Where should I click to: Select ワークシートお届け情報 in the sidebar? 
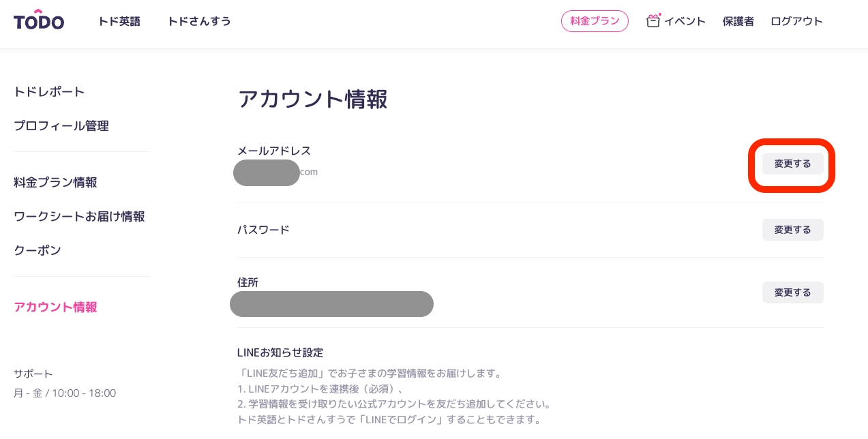point(79,216)
